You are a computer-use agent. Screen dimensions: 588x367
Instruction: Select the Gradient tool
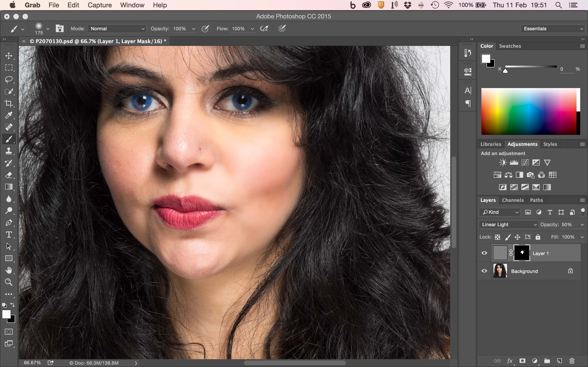tap(9, 187)
